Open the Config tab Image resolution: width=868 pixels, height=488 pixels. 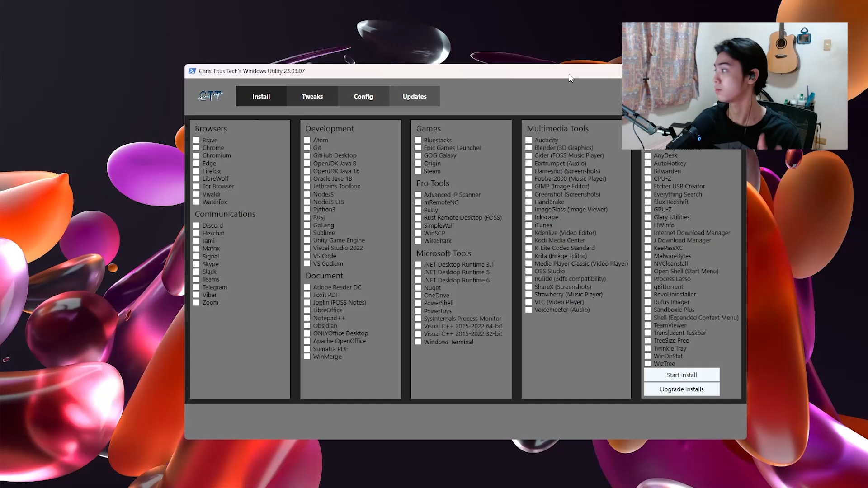tap(363, 96)
